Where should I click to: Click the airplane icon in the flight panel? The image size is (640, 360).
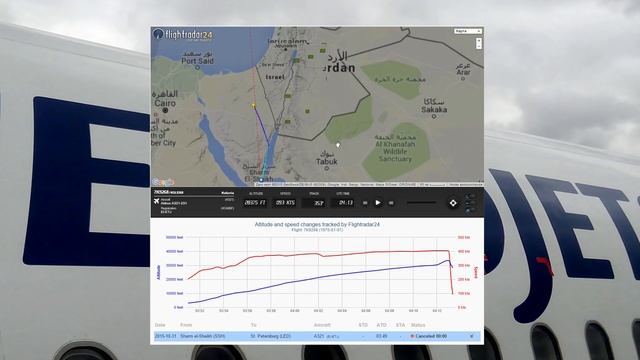(156, 201)
